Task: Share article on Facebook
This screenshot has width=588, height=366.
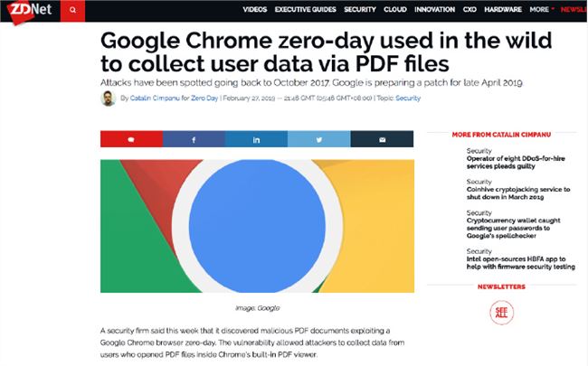Action: click(x=194, y=139)
